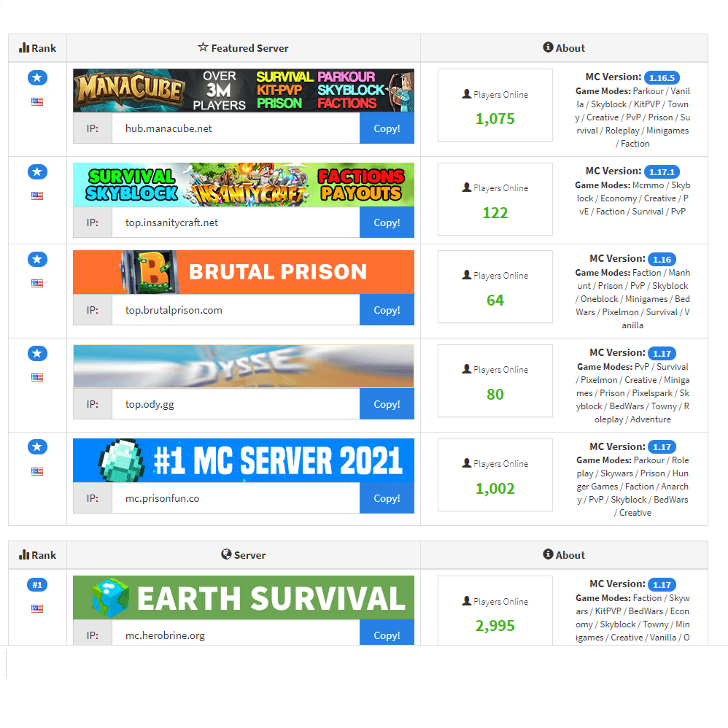The image size is (728, 728).
Task: Select the 1.16 version tag for Brutal Prison
Action: pos(662,259)
